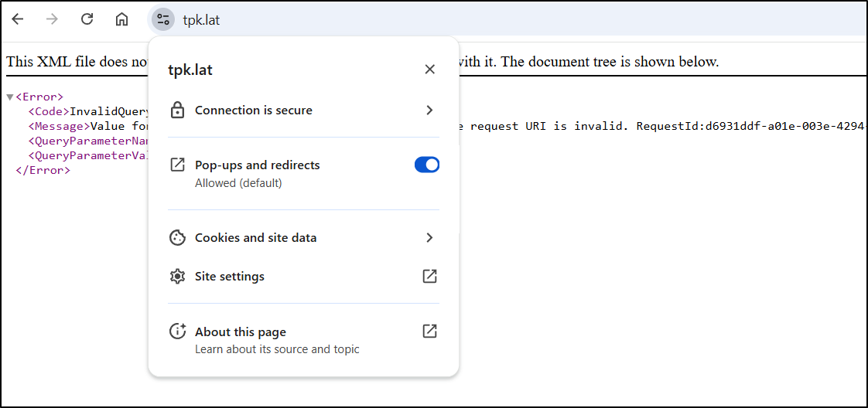
Task: Open external link icon beside Site settings
Action: (429, 277)
